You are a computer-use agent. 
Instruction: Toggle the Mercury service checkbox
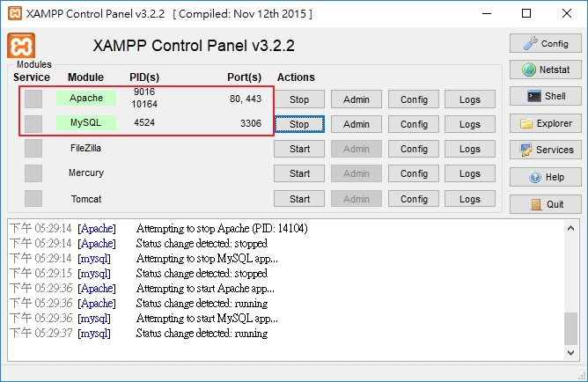(x=33, y=173)
